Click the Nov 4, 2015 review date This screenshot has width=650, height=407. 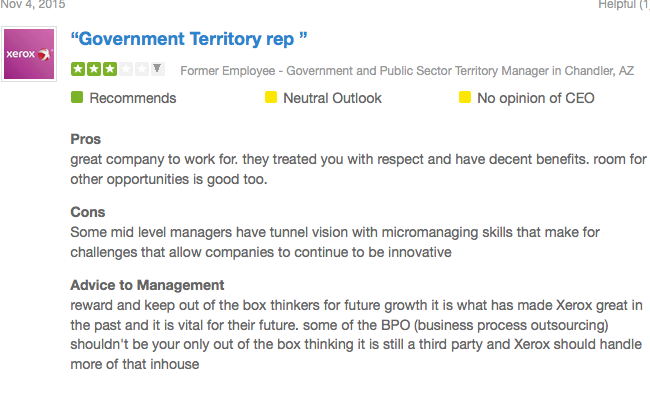[x=33, y=5]
